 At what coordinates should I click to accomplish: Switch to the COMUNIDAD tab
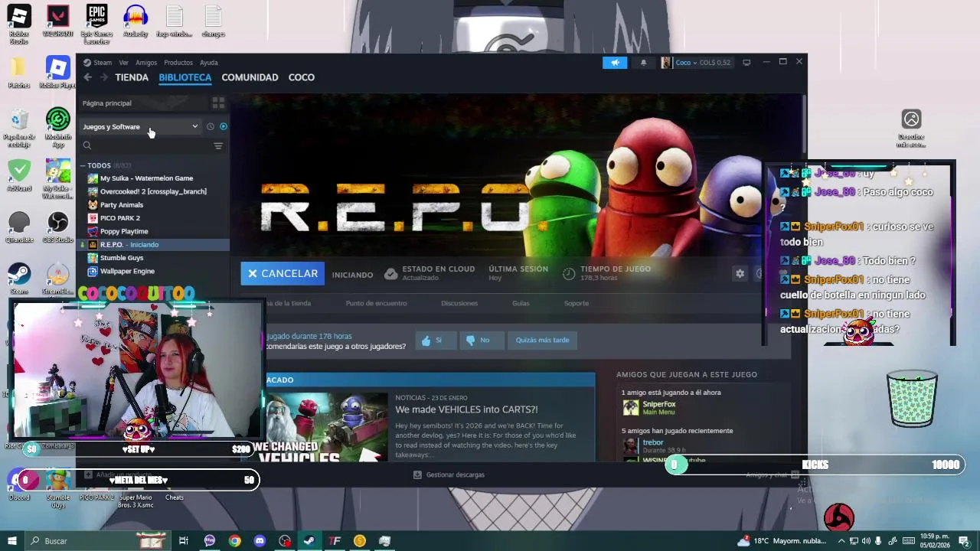(x=250, y=77)
